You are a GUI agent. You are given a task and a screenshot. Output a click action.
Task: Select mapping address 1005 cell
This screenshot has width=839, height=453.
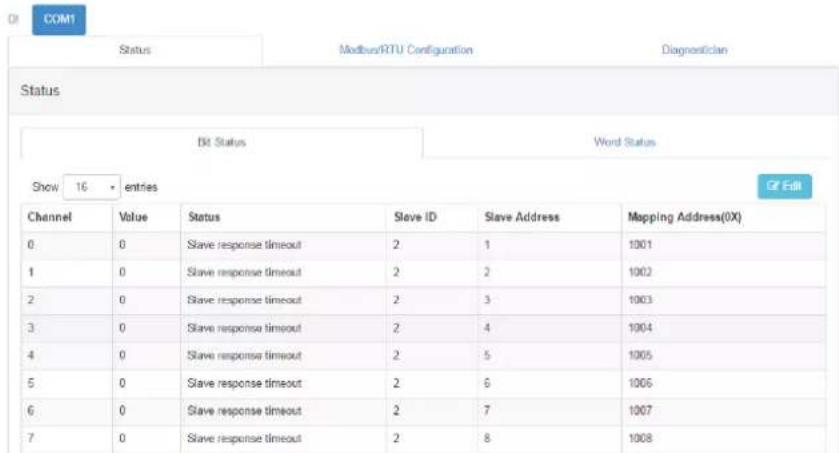pyautogui.click(x=723, y=356)
